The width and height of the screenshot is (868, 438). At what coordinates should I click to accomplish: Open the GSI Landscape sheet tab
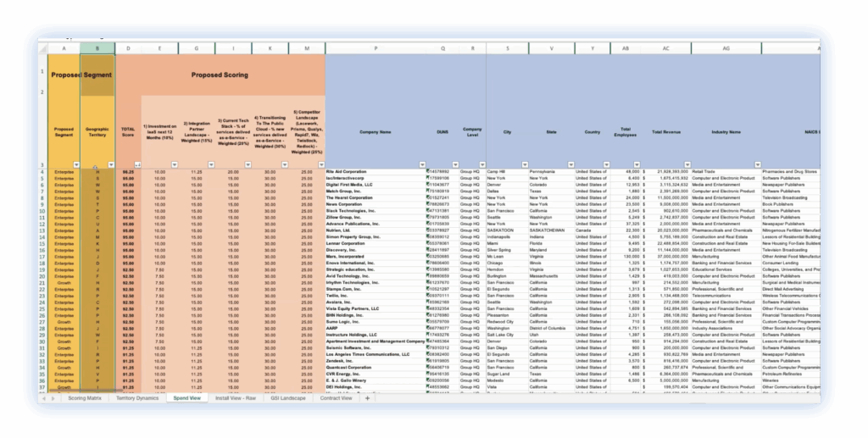point(287,398)
